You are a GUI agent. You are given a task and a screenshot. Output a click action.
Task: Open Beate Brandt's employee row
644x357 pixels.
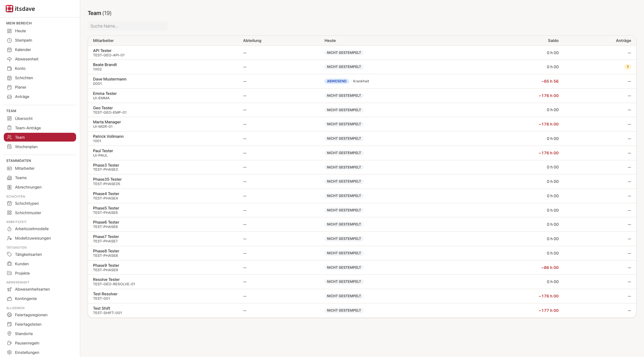click(362, 67)
